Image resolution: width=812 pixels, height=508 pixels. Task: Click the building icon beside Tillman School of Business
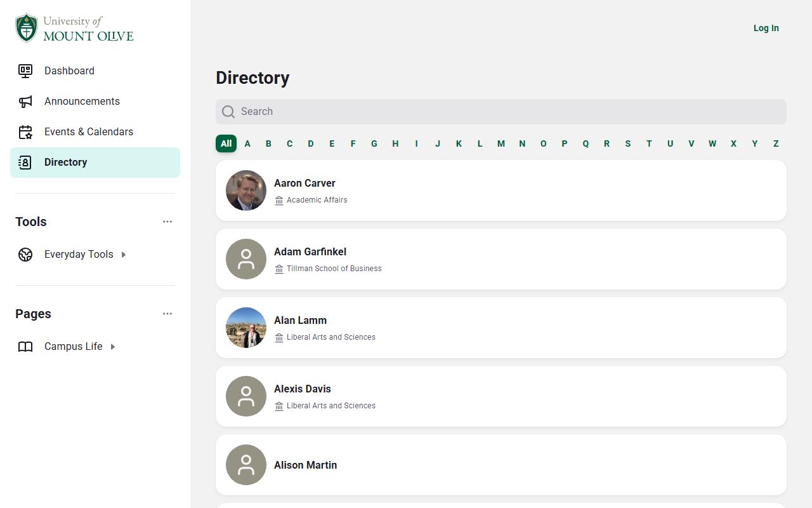click(279, 269)
